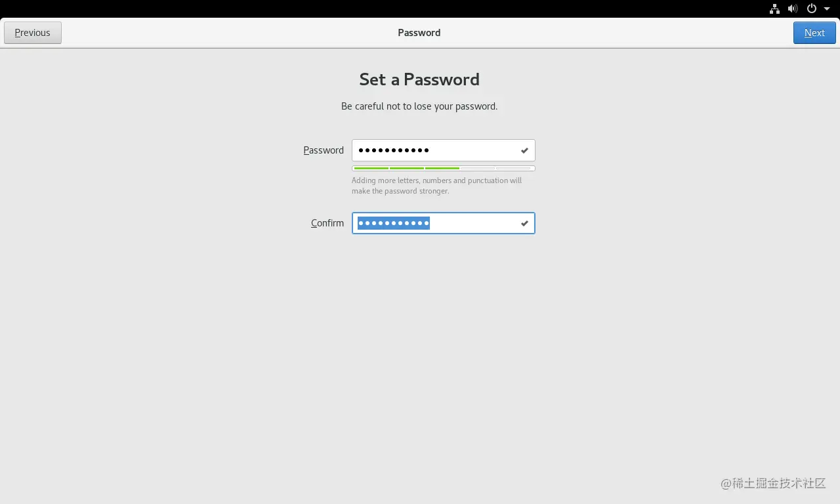Image resolution: width=840 pixels, height=504 pixels.
Task: Click the empty segment of the strength bar
Action: [496, 169]
